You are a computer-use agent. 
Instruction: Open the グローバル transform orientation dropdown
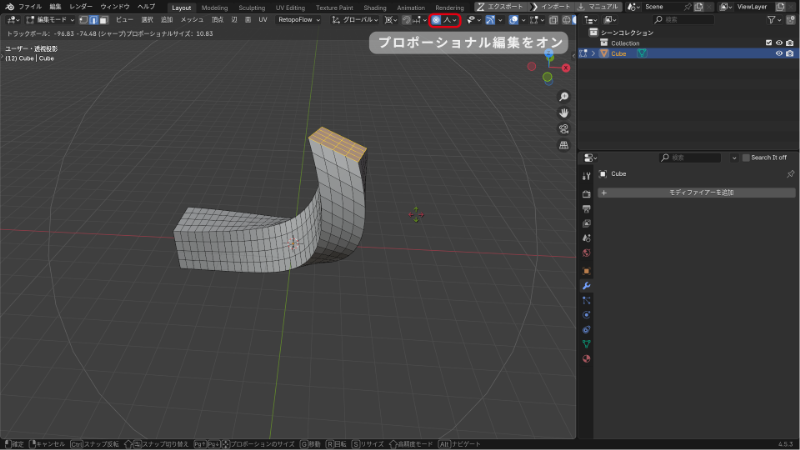[357, 20]
